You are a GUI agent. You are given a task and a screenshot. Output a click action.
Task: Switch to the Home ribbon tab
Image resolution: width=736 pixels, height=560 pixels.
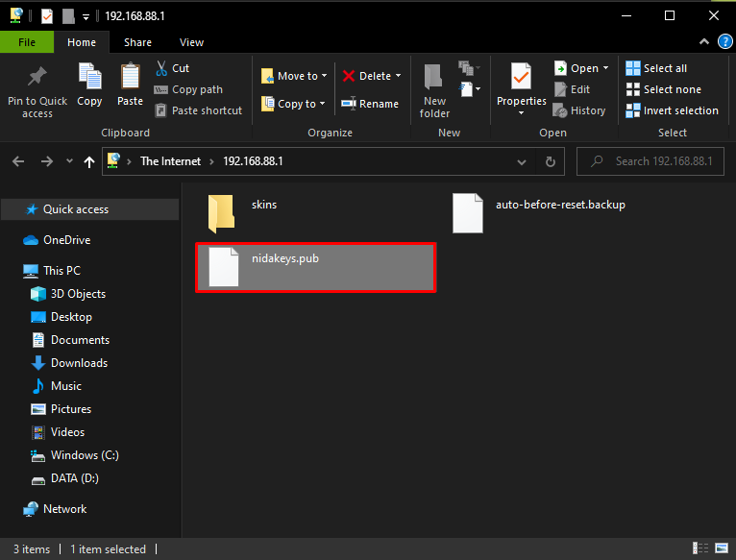[82, 42]
